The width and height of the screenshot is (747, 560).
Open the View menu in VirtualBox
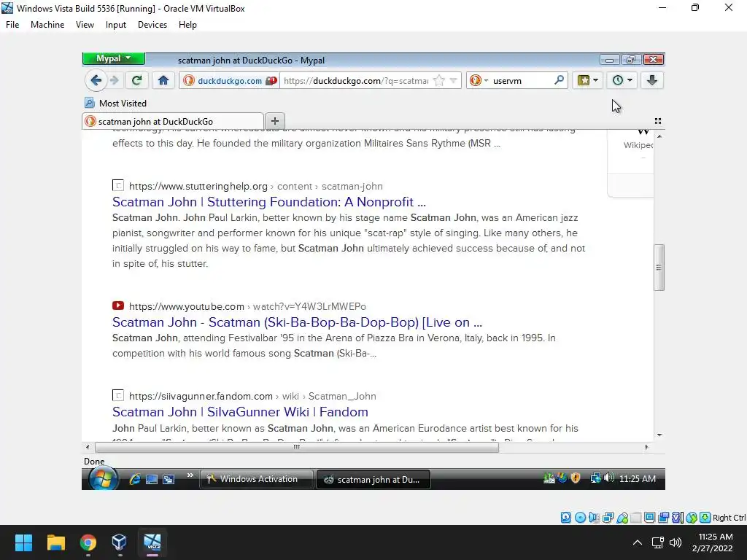85,25
